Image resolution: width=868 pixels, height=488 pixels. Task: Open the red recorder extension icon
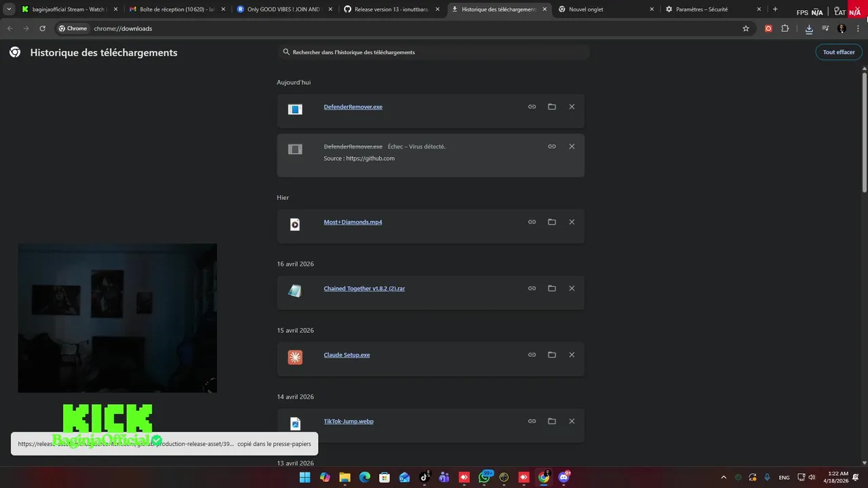[x=768, y=28]
